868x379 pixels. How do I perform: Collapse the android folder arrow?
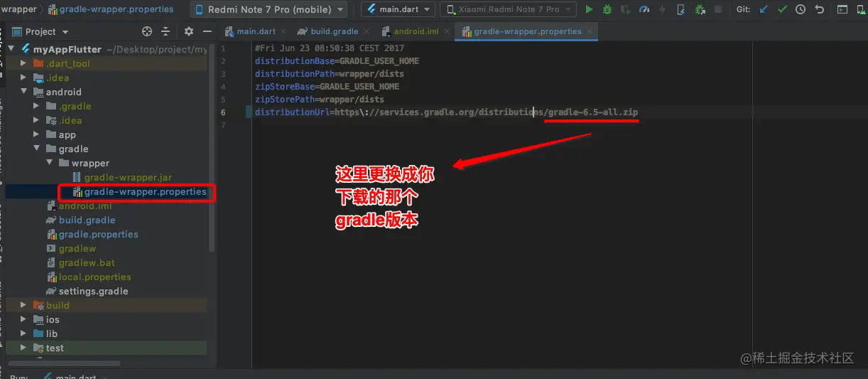click(x=23, y=92)
